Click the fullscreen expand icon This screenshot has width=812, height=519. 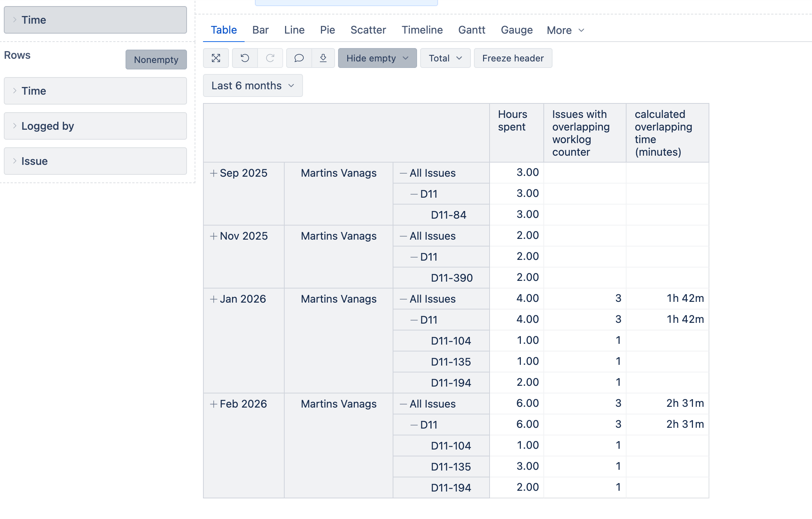(x=216, y=58)
